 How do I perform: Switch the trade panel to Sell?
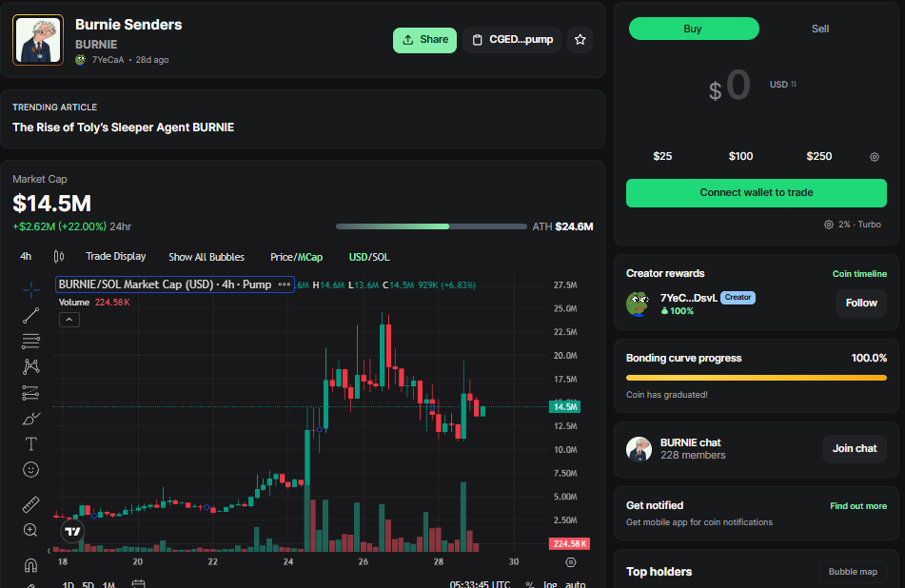pyautogui.click(x=819, y=29)
